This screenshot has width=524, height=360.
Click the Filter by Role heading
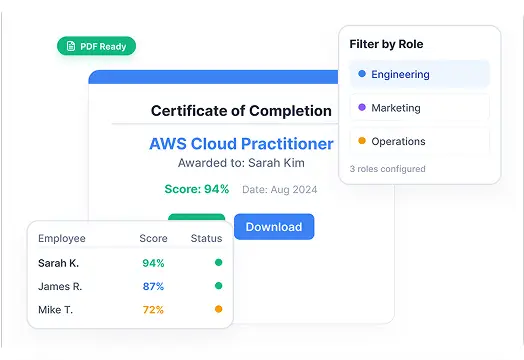pyautogui.click(x=386, y=44)
